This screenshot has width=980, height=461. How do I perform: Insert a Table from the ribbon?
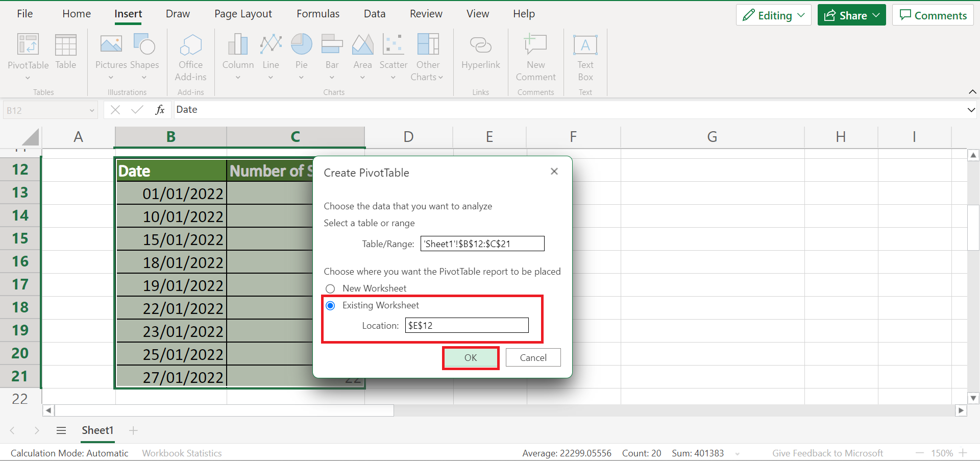pos(65,46)
